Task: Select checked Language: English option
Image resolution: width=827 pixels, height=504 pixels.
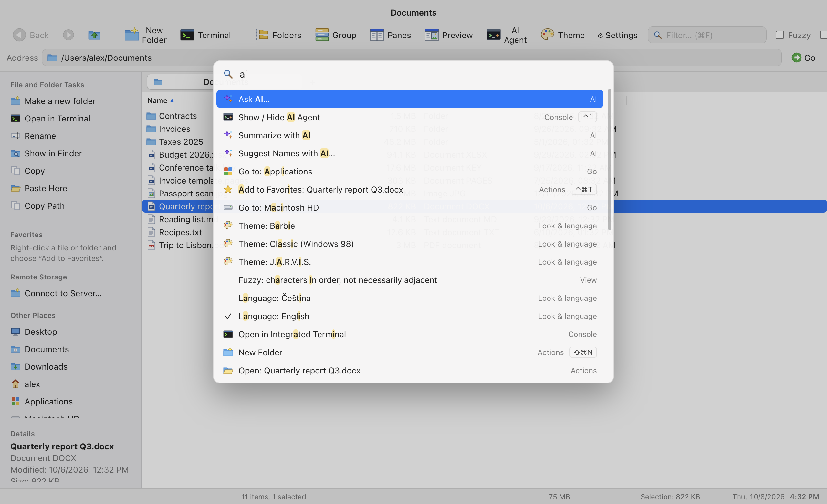Action: [410, 316]
